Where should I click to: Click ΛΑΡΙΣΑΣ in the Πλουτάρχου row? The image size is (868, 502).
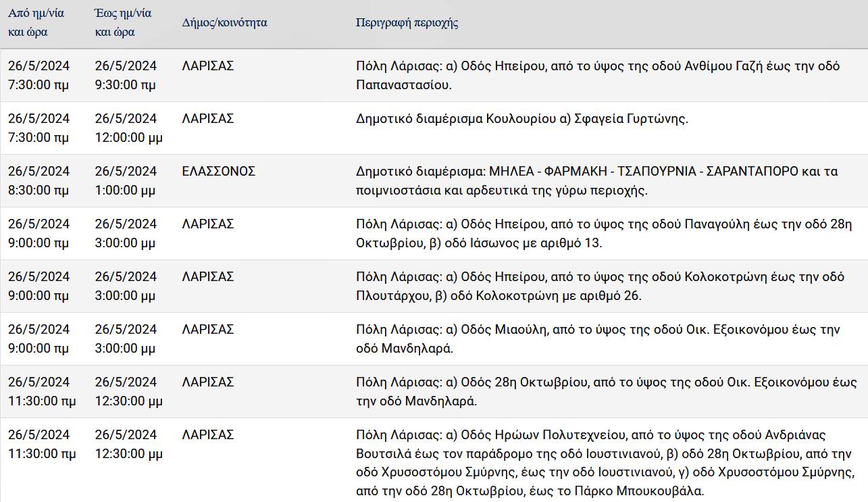pyautogui.click(x=208, y=276)
